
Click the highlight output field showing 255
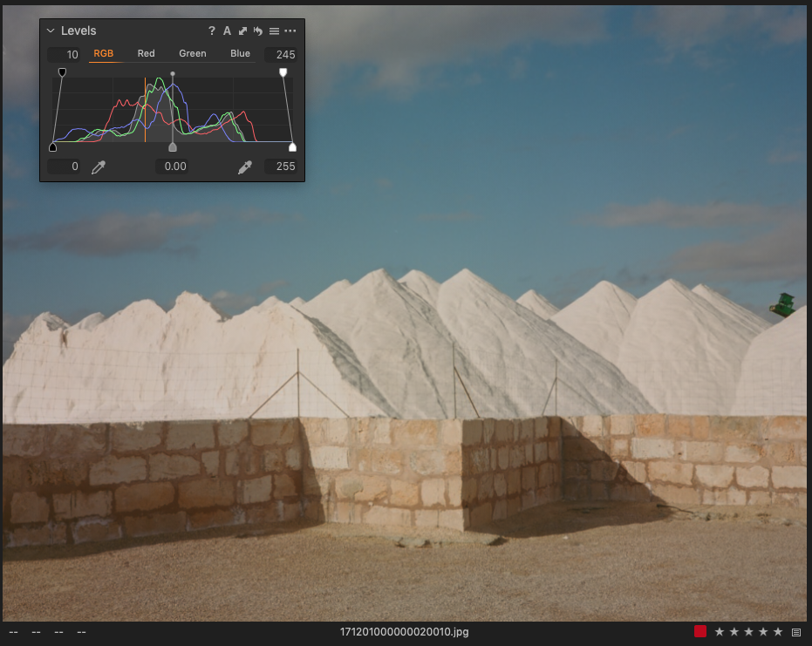coord(281,166)
